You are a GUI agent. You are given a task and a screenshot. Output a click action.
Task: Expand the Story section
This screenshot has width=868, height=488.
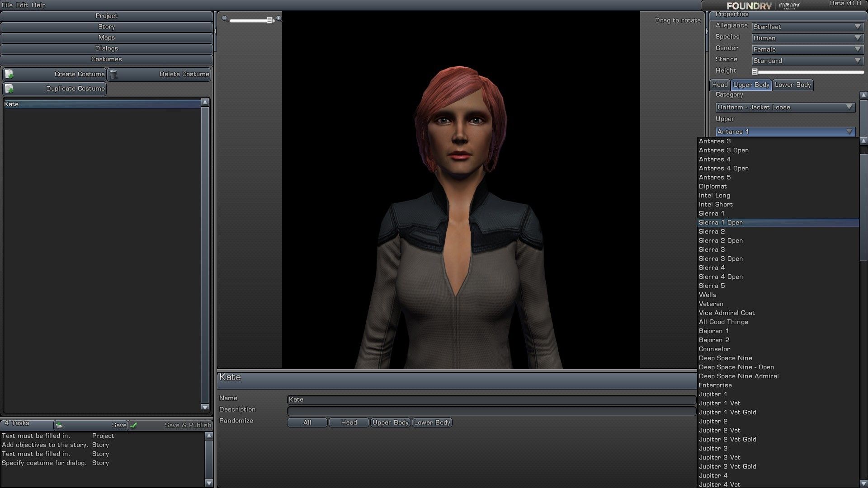[107, 27]
